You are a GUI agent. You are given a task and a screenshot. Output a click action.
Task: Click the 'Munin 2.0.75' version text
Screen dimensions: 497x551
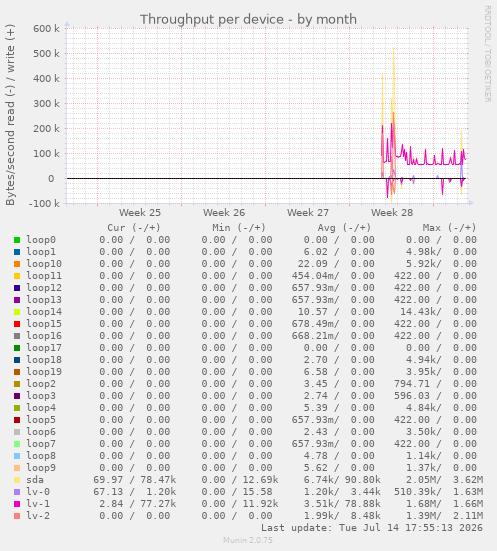coord(248,540)
